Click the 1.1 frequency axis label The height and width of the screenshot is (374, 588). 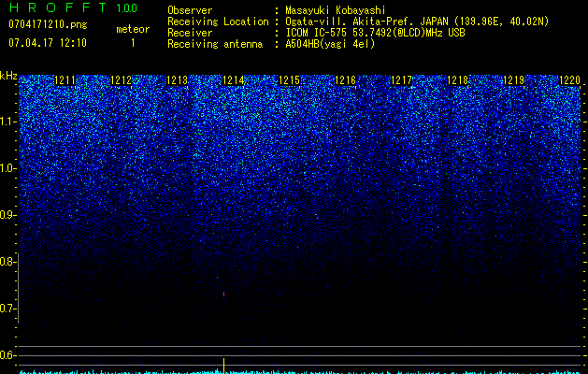tap(8, 122)
